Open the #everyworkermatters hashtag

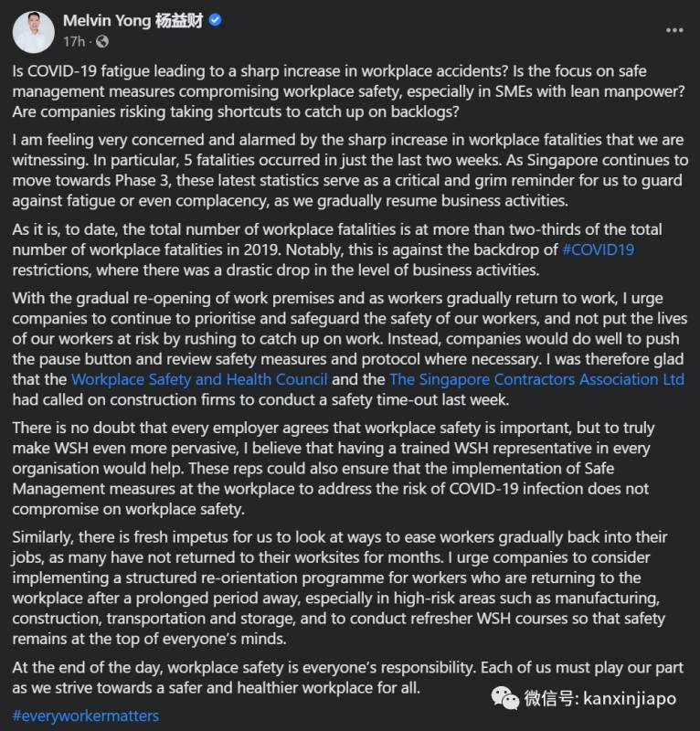pyautogui.click(x=86, y=715)
